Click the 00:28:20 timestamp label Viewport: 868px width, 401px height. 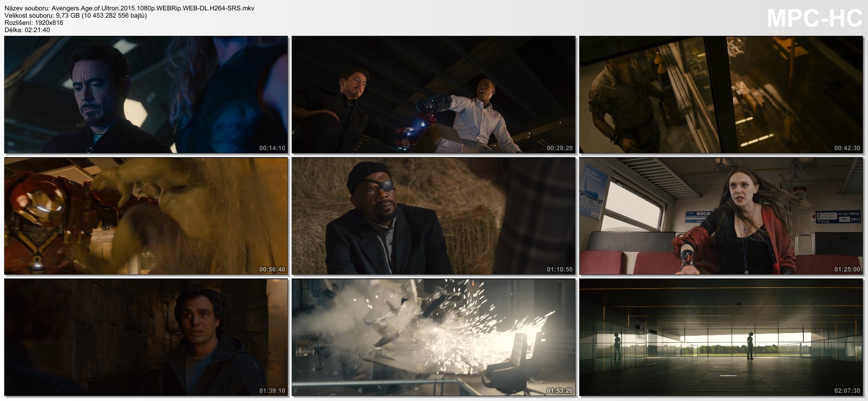[559, 148]
